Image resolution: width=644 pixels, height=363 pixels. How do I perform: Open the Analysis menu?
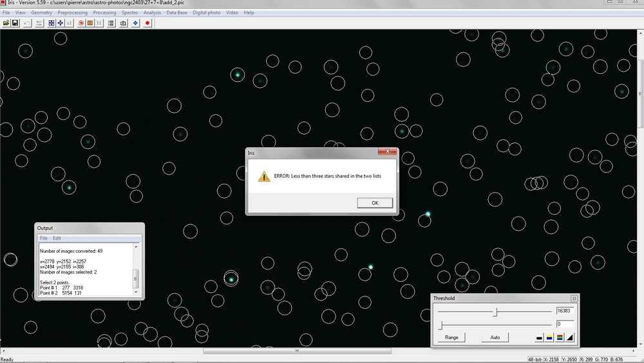pos(152,13)
